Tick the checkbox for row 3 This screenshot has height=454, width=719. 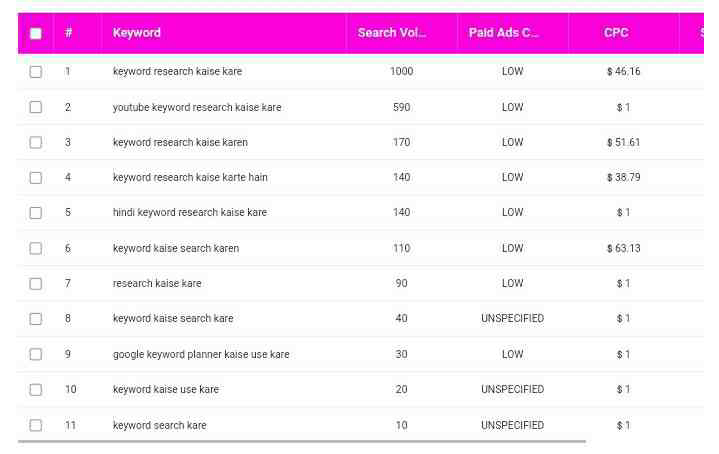[x=36, y=142]
